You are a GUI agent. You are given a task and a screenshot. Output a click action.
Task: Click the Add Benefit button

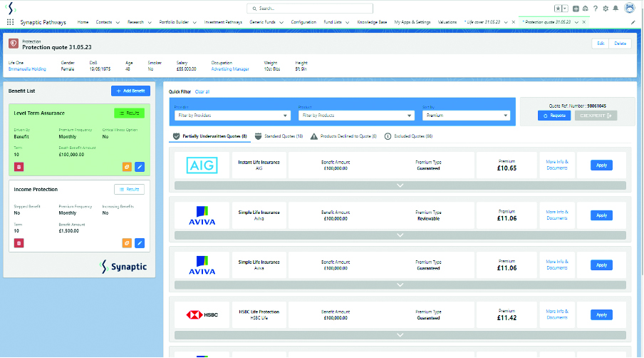(x=130, y=91)
